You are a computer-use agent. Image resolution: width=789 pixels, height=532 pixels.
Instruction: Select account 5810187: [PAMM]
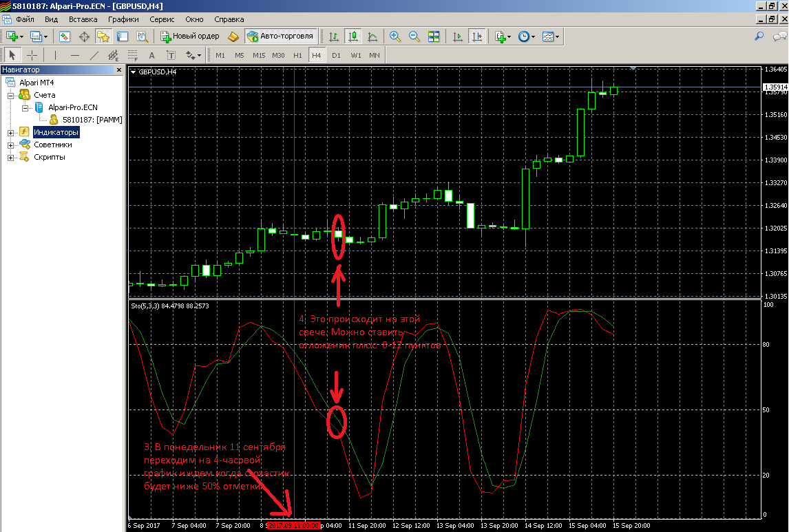click(x=92, y=120)
